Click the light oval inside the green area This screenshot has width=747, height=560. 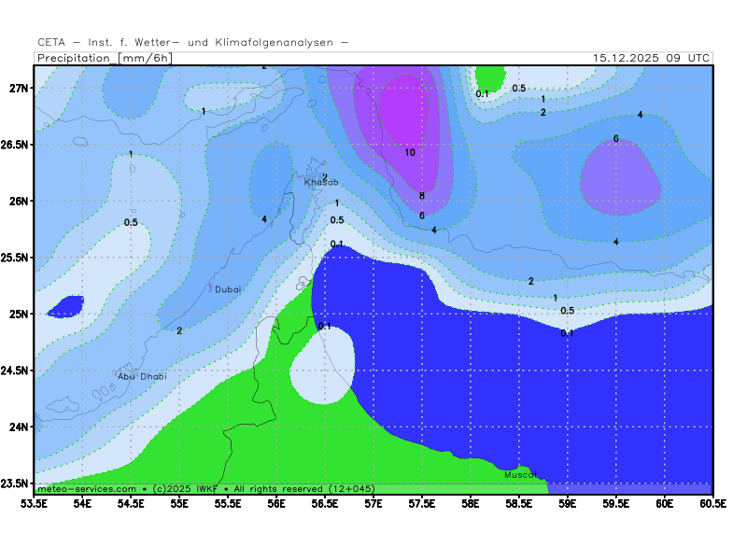pyautogui.click(x=323, y=369)
